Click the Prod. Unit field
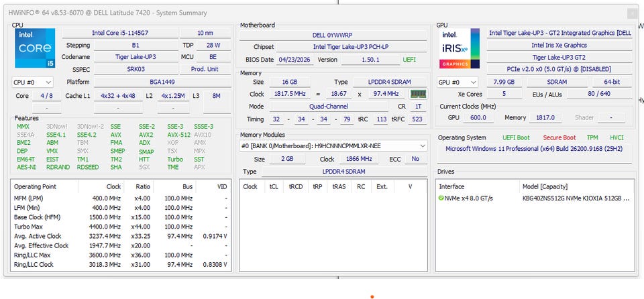 point(205,70)
